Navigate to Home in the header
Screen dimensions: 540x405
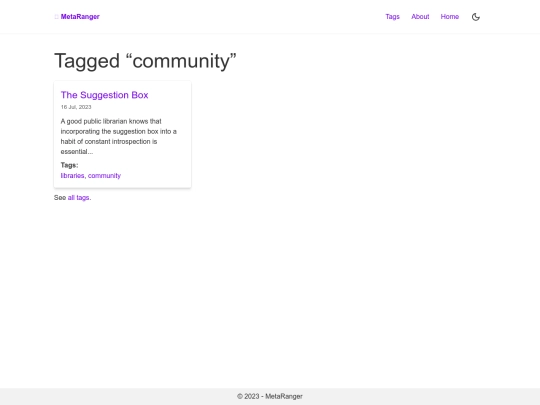[449, 17]
